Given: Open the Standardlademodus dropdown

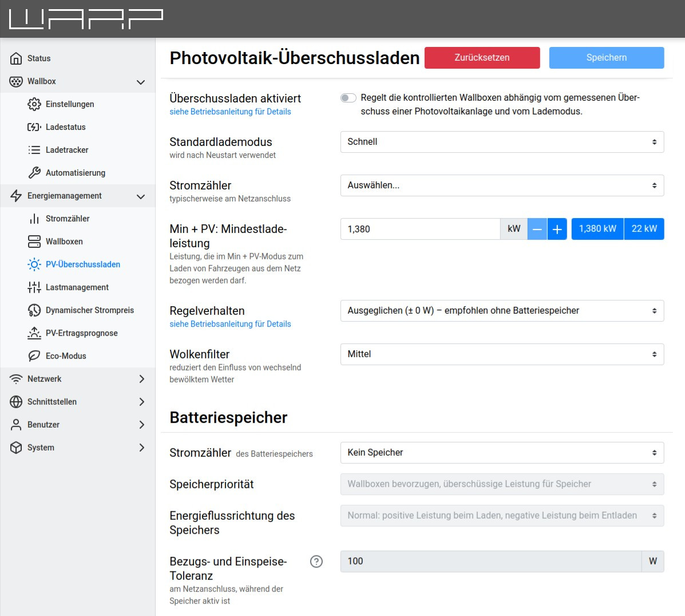Looking at the screenshot, I should (x=502, y=142).
